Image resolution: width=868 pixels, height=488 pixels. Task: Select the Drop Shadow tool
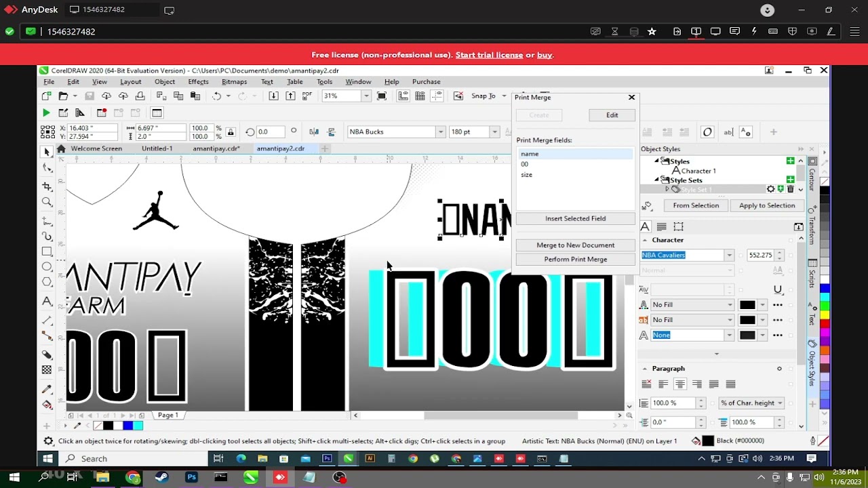47,354
